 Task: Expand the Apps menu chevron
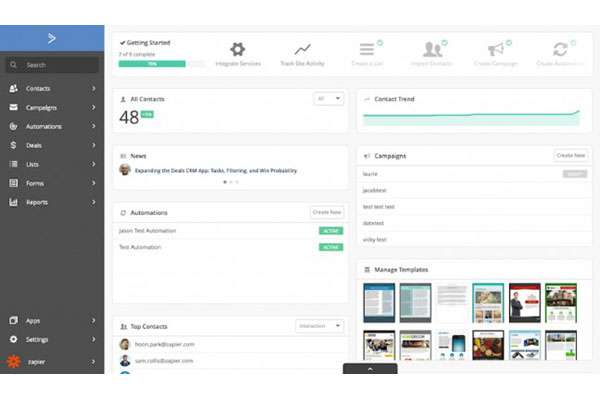click(x=94, y=320)
